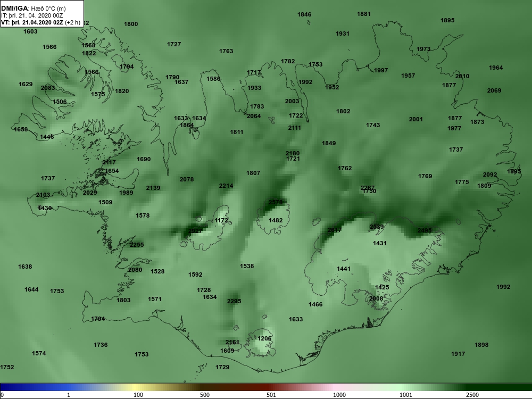Screen dimensions: 532x399
Task: Select the 2180 value
Action: [293, 153]
